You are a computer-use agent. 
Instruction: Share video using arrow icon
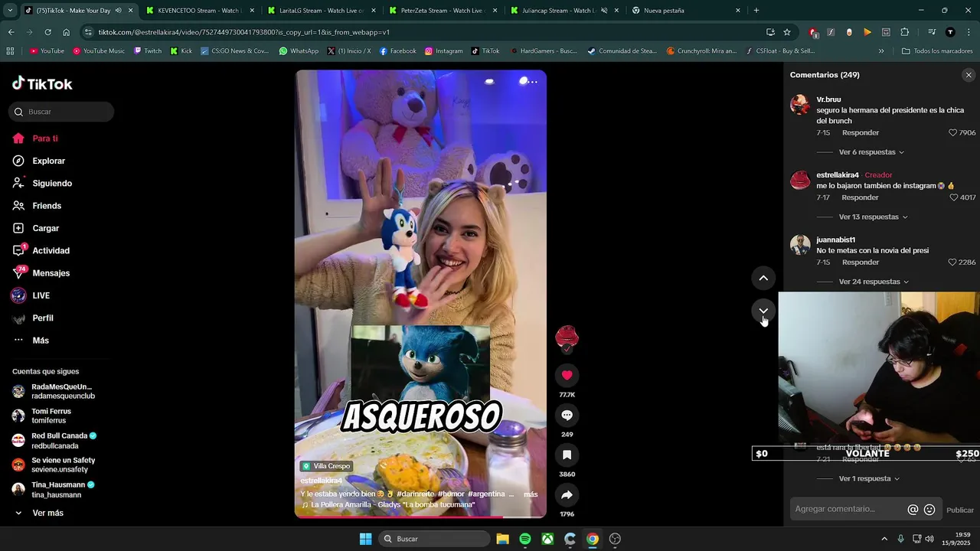tap(567, 495)
